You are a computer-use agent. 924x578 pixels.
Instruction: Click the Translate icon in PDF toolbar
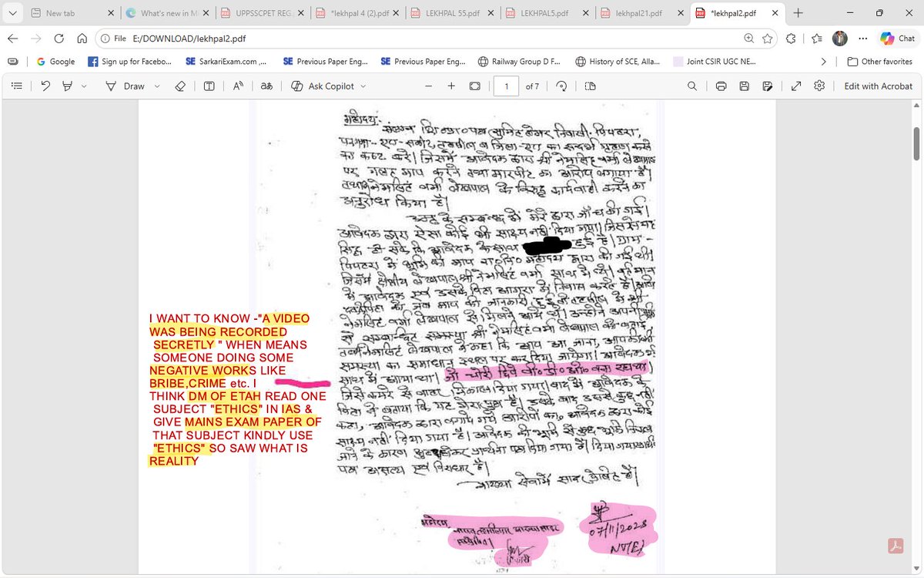266,86
